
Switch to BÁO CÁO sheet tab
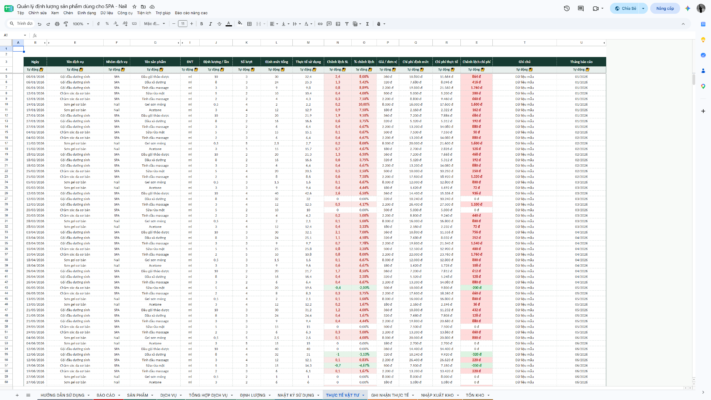(106, 395)
